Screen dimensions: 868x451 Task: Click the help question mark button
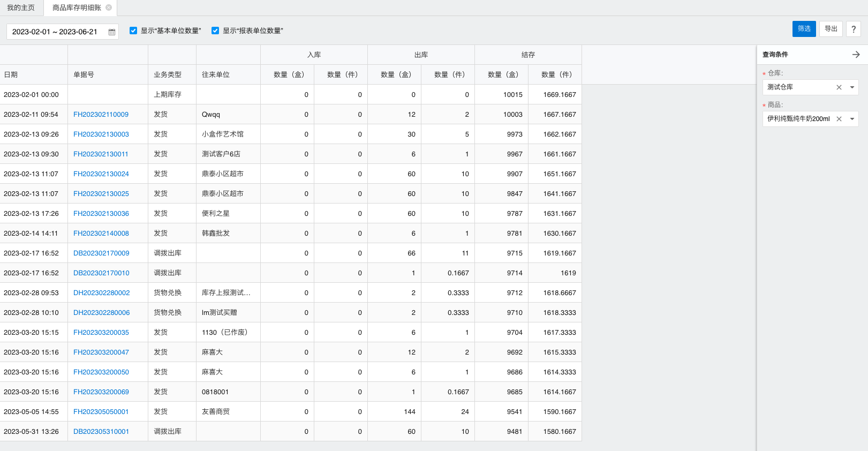(x=854, y=29)
